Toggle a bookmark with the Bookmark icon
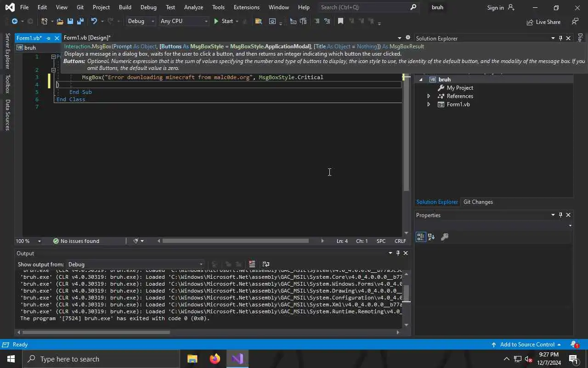588x368 pixels. pyautogui.click(x=340, y=21)
